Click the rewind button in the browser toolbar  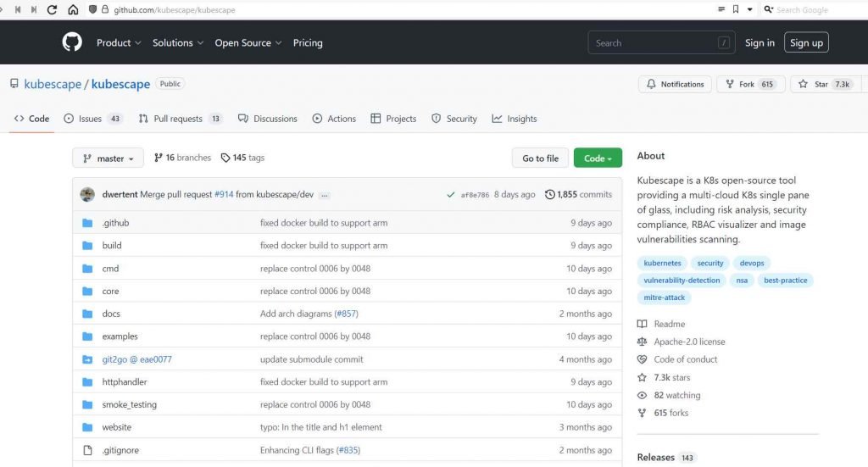[18, 9]
